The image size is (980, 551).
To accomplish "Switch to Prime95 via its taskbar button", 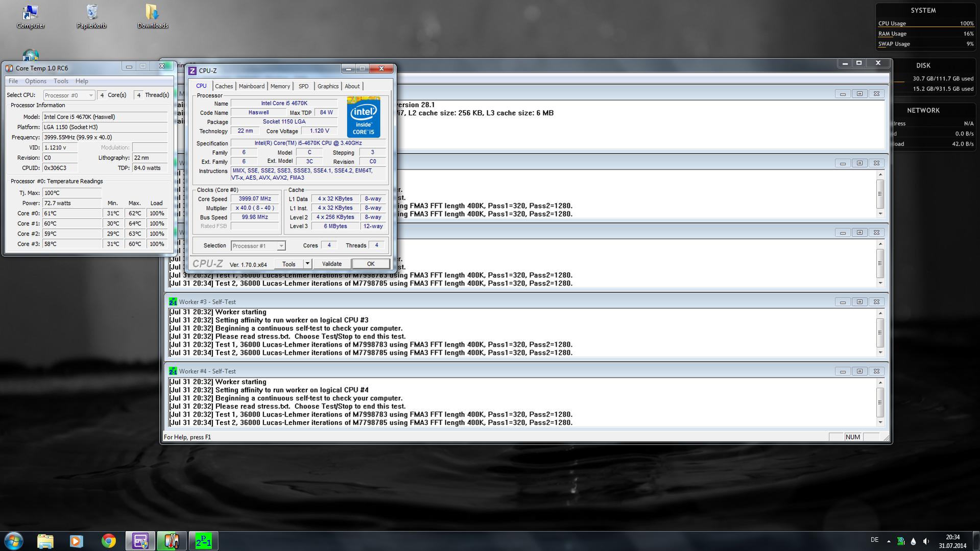I will point(203,541).
